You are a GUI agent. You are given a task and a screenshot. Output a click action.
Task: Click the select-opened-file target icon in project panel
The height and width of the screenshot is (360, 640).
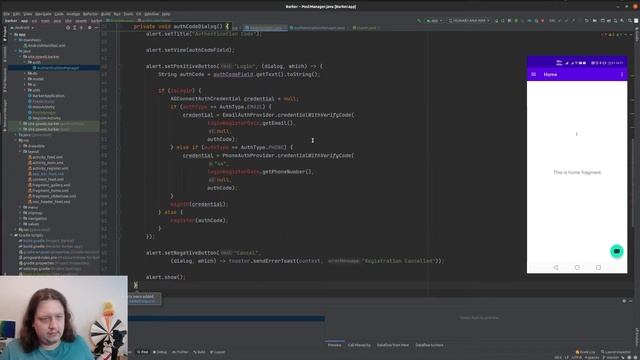click(68, 28)
